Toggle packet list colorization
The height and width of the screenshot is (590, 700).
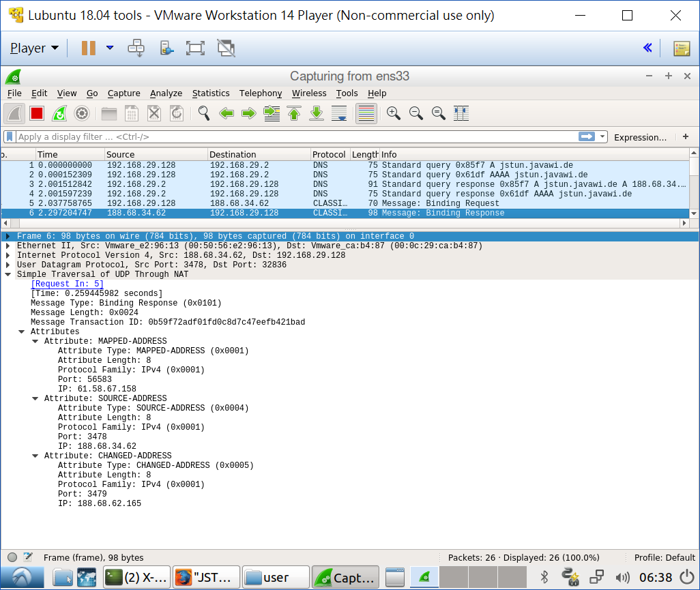tap(366, 113)
